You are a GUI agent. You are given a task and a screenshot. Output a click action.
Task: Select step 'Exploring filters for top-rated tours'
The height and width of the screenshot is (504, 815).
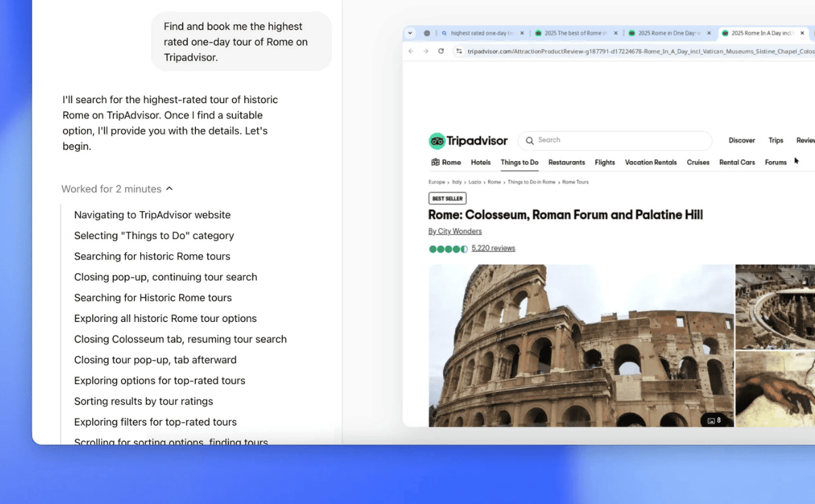pos(156,422)
